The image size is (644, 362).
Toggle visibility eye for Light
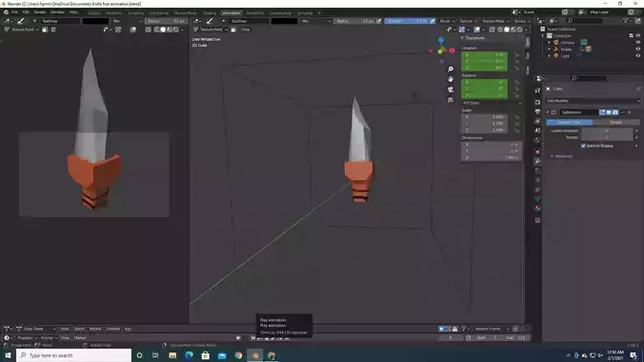coord(638,55)
